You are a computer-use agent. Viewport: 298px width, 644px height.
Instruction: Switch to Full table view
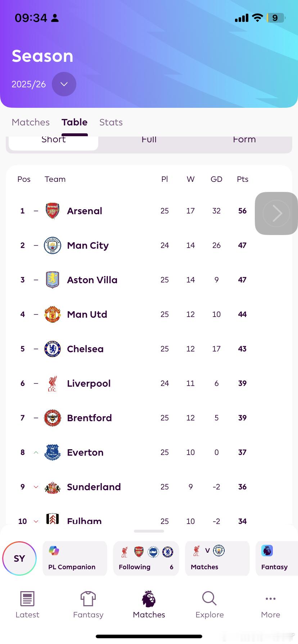(149, 141)
